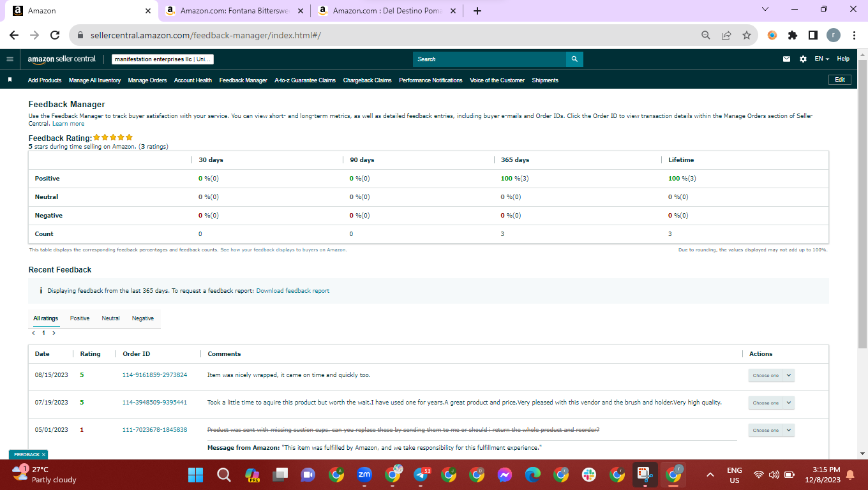The width and height of the screenshot is (868, 490).
Task: View site information via the lock icon
Action: tap(80, 35)
